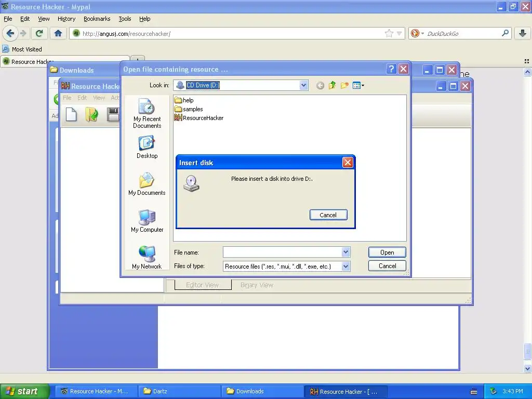Open the Bookmarks menu
The width and height of the screenshot is (532, 399).
pos(97,19)
